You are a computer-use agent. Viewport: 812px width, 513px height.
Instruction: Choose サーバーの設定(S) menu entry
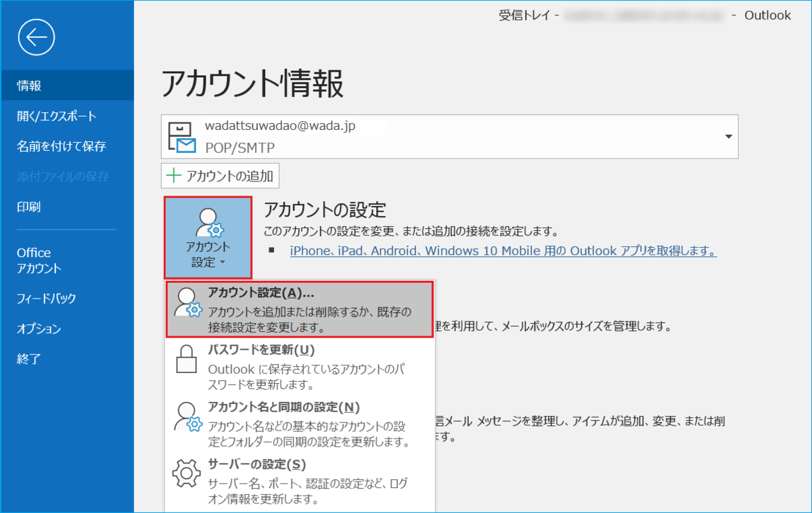pos(299,481)
